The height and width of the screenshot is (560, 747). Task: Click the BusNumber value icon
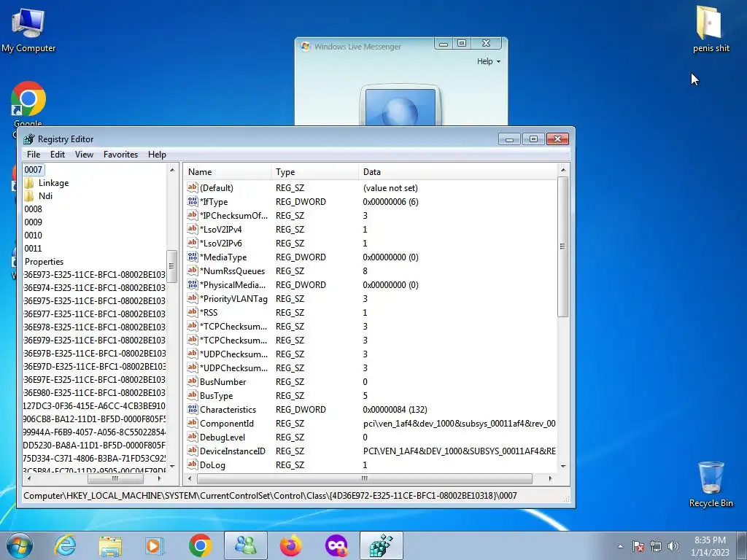[193, 381]
